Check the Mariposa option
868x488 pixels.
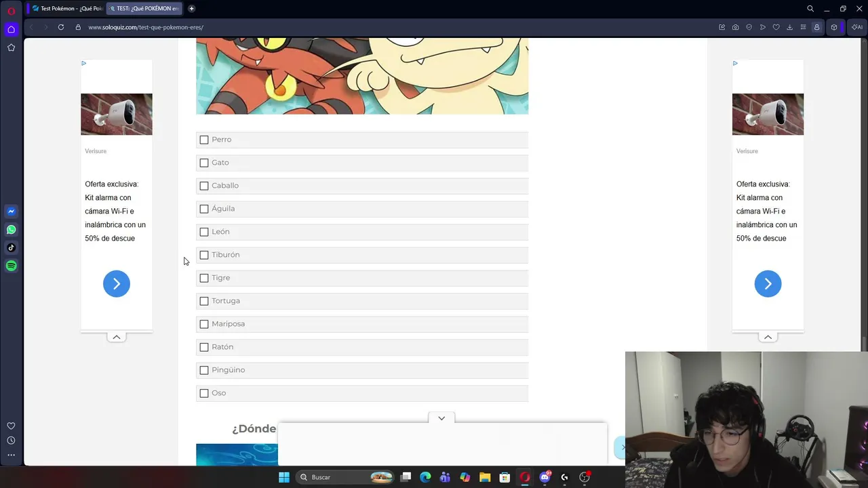(x=204, y=324)
